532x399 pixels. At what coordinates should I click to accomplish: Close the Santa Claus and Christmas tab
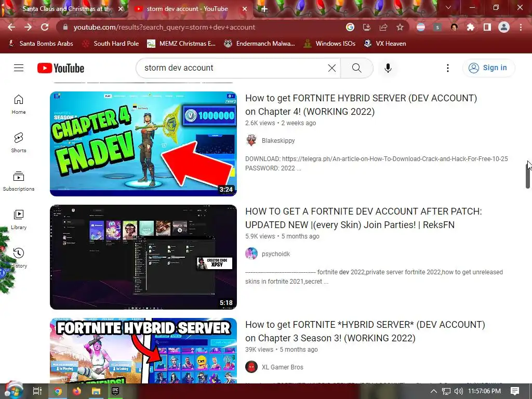(x=121, y=9)
